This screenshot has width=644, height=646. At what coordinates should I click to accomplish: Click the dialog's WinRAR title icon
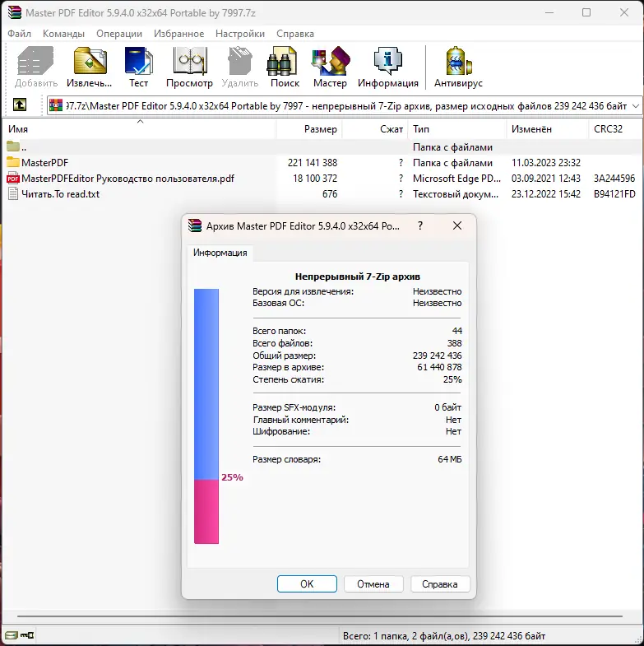pyautogui.click(x=195, y=225)
